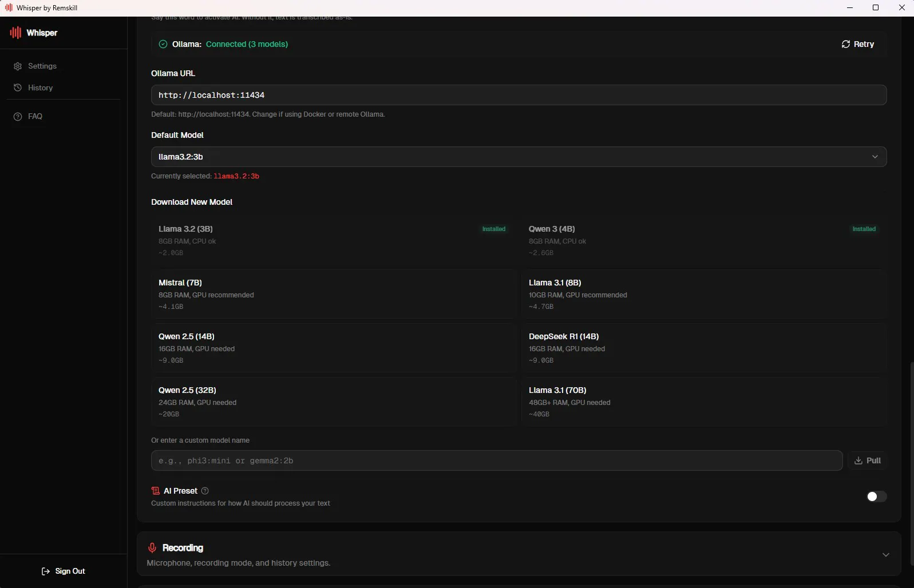
Task: Click the FAQ question mark icon
Action: tap(18, 116)
